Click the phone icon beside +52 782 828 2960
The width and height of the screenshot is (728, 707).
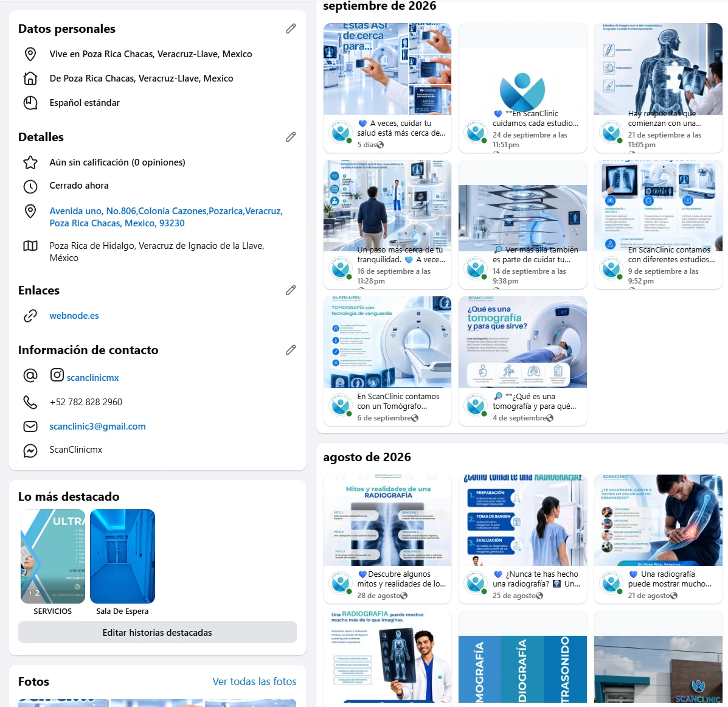[30, 402]
